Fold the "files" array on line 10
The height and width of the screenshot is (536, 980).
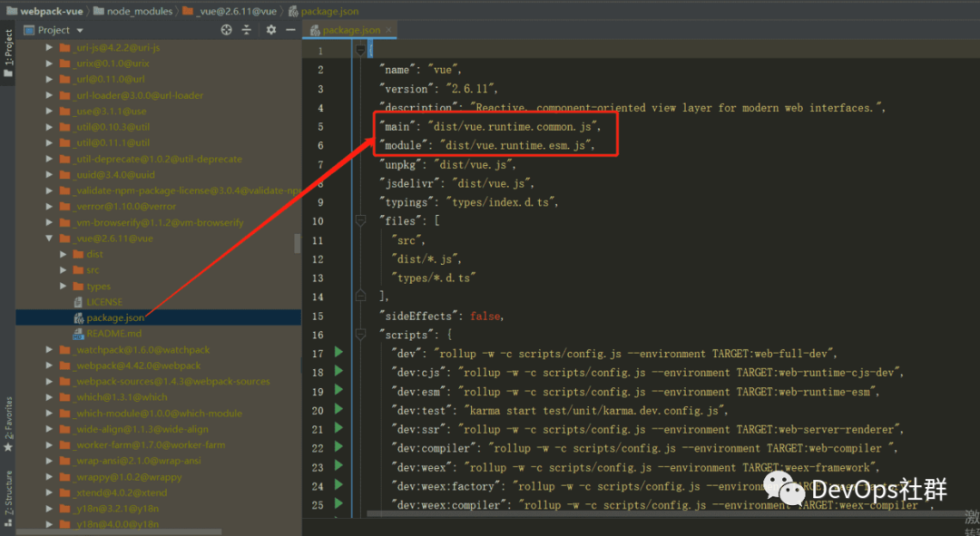tap(360, 220)
